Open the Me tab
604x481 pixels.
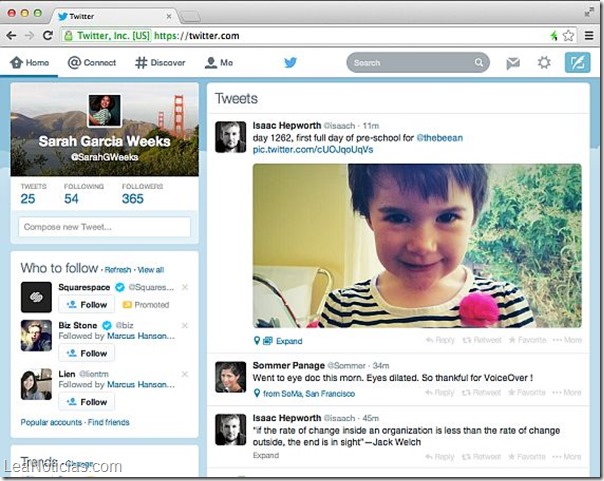(x=218, y=62)
